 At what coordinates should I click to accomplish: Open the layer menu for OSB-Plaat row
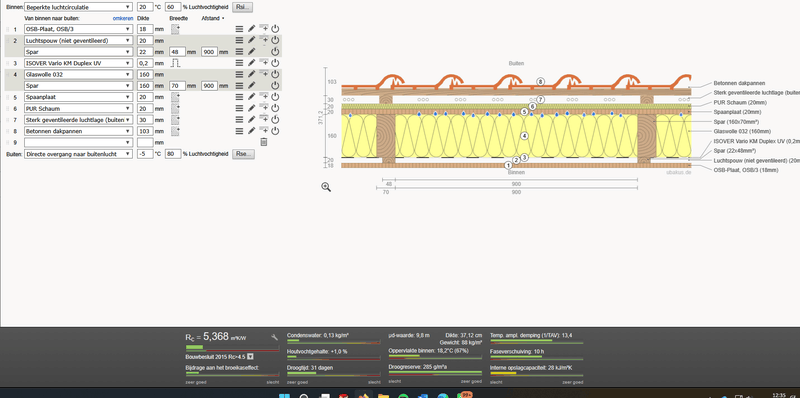(239, 29)
